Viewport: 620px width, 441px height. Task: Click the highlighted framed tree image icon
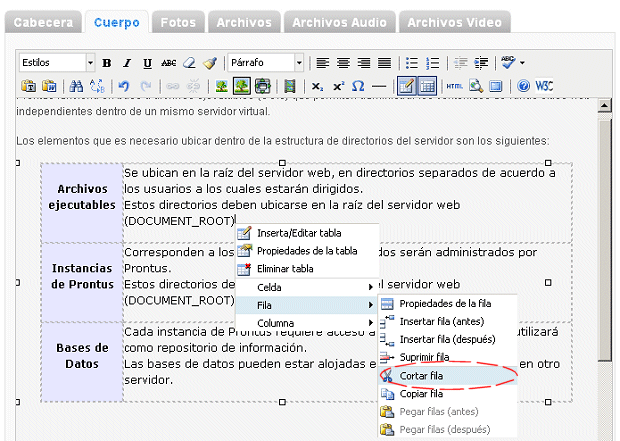[x=242, y=86]
